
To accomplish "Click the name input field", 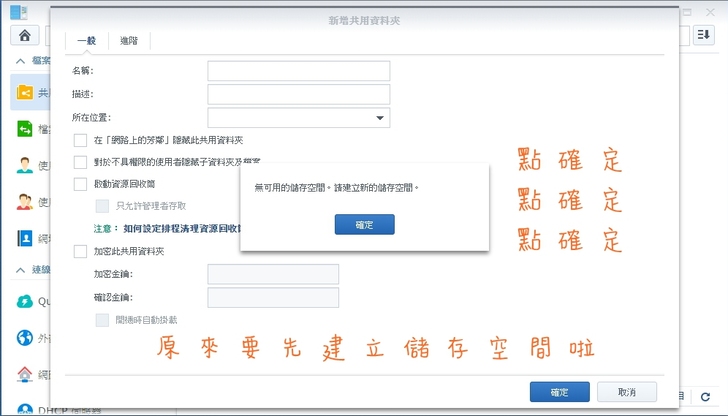I will tap(299, 71).
